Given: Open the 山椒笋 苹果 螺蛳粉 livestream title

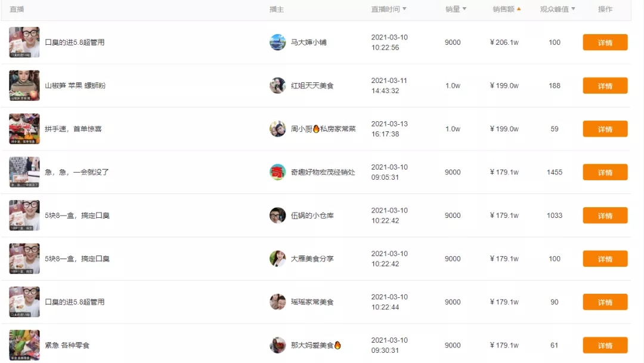Looking at the screenshot, I should point(76,85).
